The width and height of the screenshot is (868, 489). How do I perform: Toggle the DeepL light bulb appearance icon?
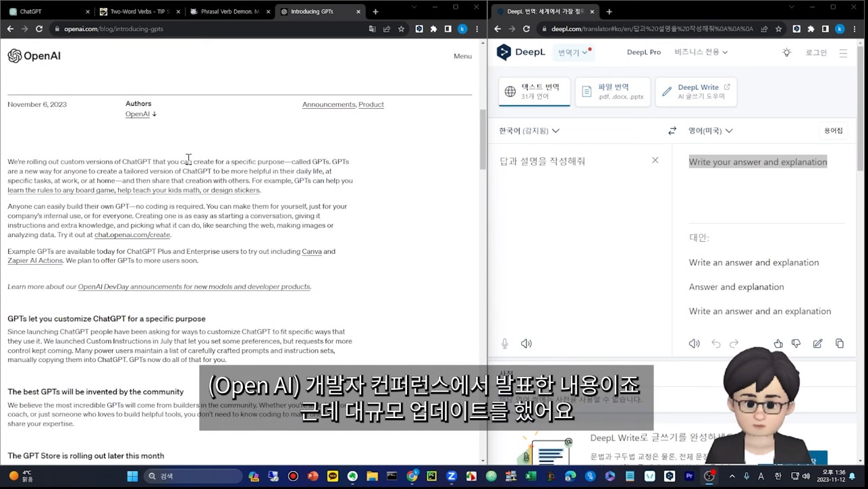click(x=786, y=52)
